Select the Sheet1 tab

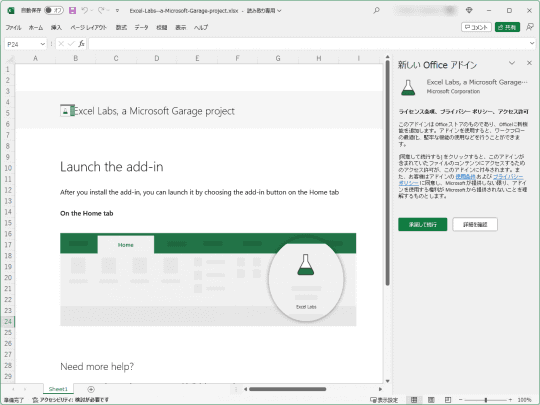58,389
